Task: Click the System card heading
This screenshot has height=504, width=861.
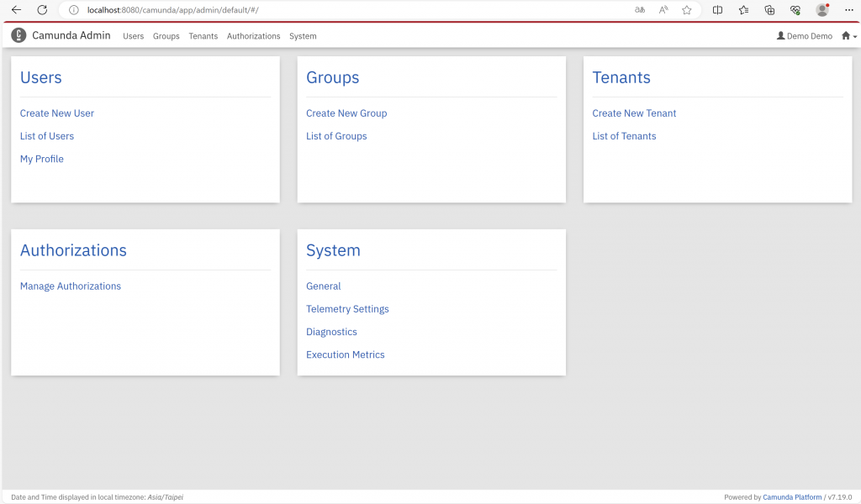Action: (333, 250)
